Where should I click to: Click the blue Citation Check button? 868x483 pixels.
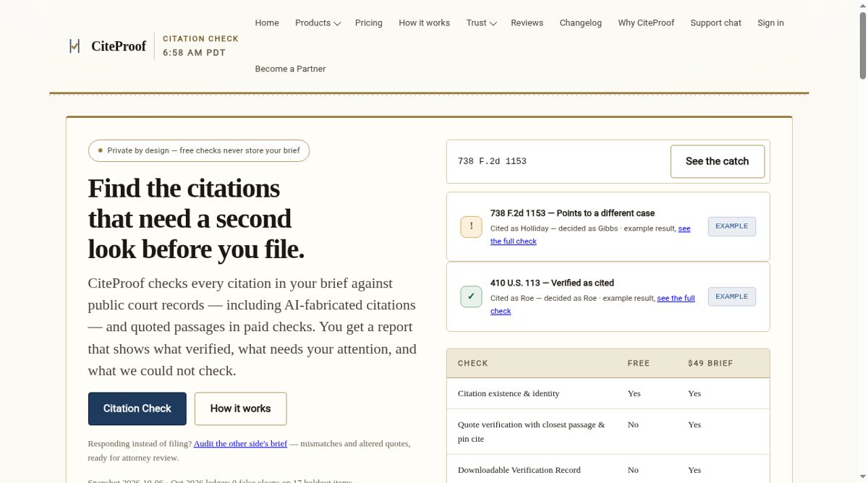pos(137,409)
